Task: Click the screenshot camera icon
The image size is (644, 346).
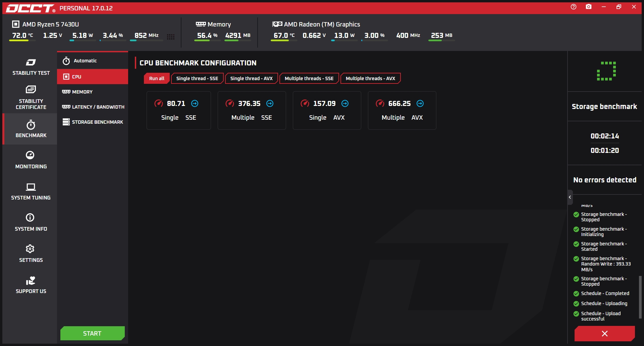Action: (x=589, y=7)
